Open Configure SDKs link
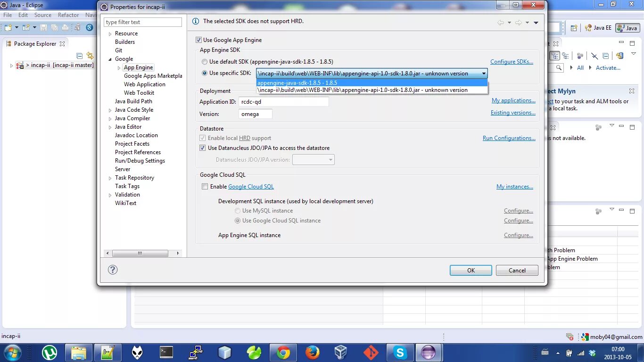The image size is (644, 362). (x=512, y=62)
